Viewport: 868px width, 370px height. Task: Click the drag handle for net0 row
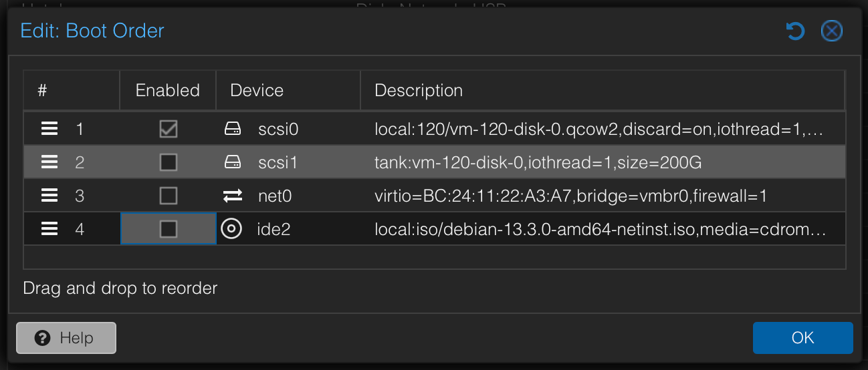click(x=49, y=196)
